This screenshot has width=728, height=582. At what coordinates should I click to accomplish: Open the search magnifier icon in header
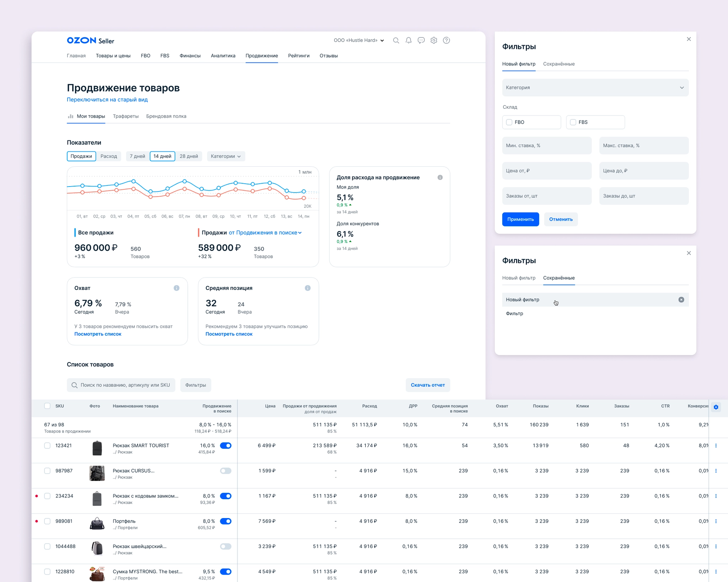click(x=396, y=41)
